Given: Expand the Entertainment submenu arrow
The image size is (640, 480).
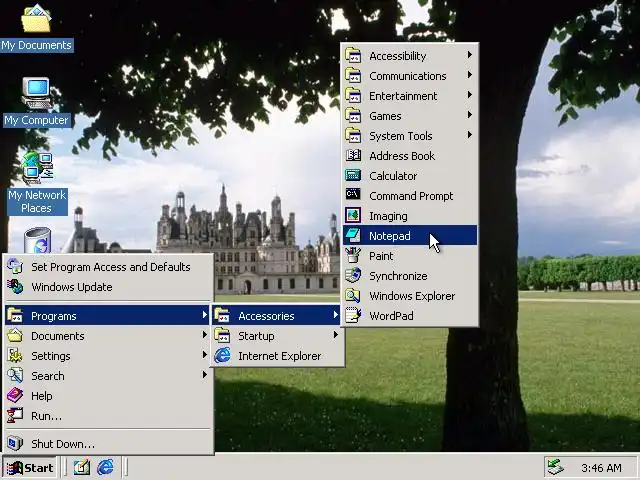Looking at the screenshot, I should [470, 95].
